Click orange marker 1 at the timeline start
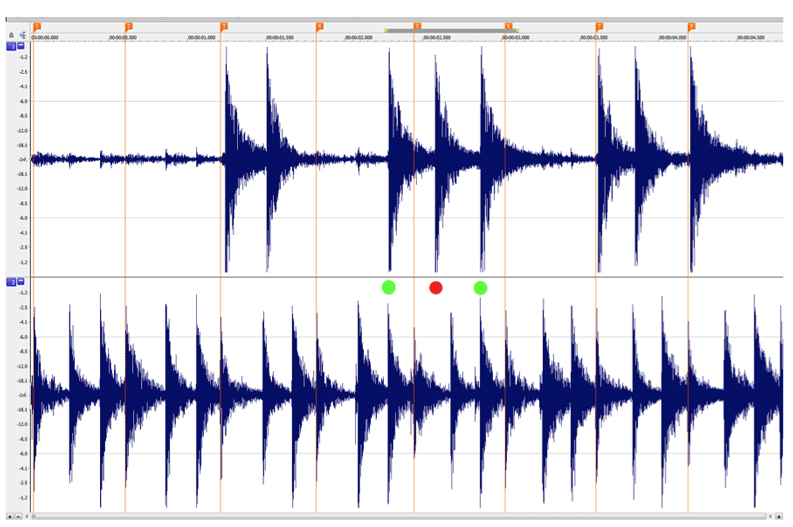 (37, 27)
